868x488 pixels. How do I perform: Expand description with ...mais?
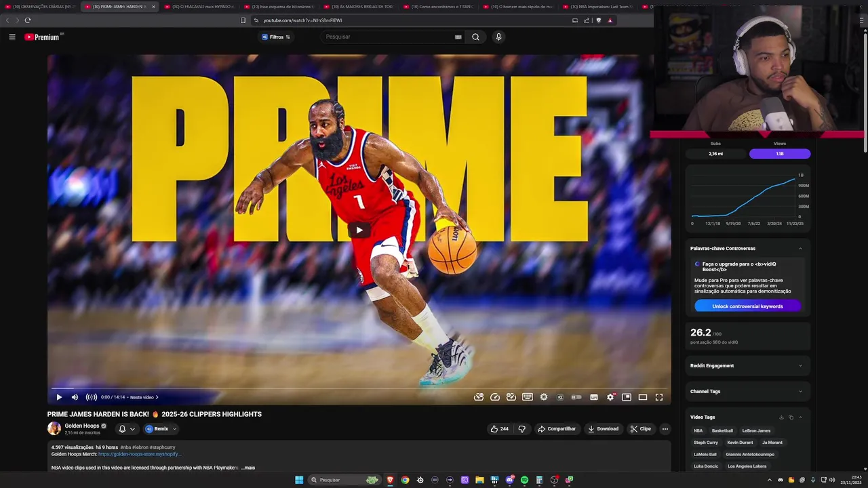[248, 468]
